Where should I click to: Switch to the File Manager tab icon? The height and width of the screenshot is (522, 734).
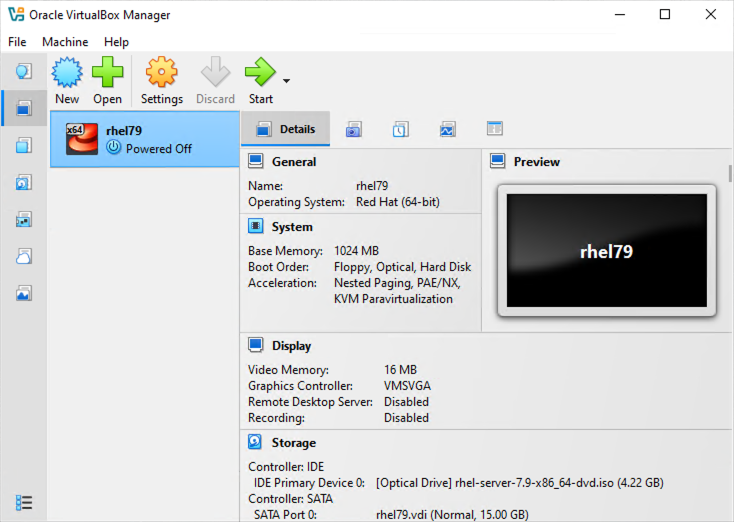[495, 128]
